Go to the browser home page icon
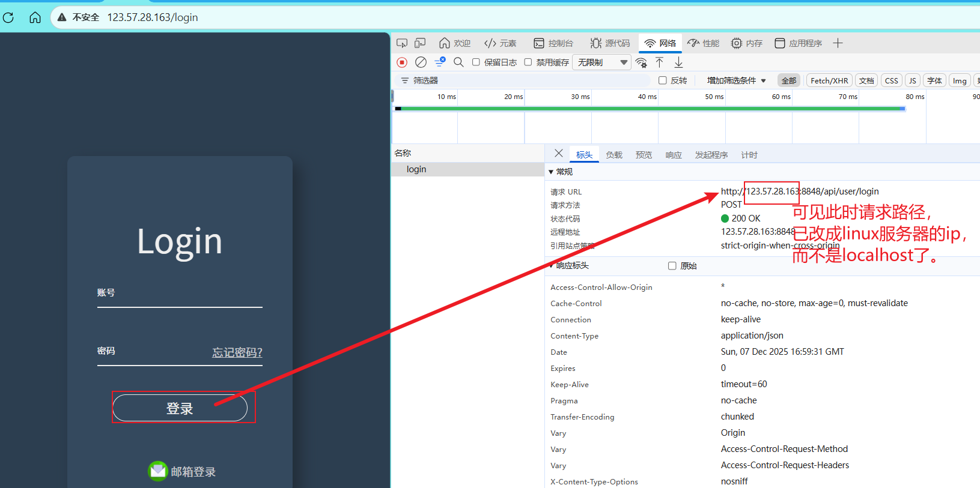Image resolution: width=980 pixels, height=488 pixels. coord(35,17)
